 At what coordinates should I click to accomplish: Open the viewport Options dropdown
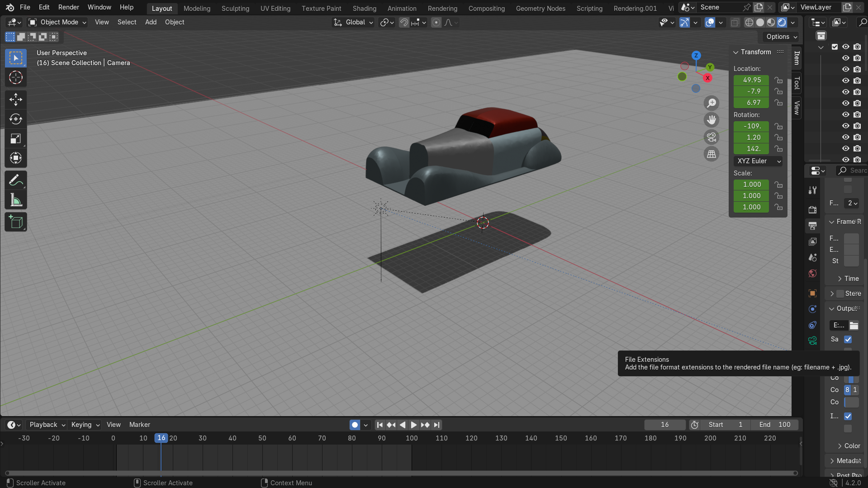(x=781, y=37)
